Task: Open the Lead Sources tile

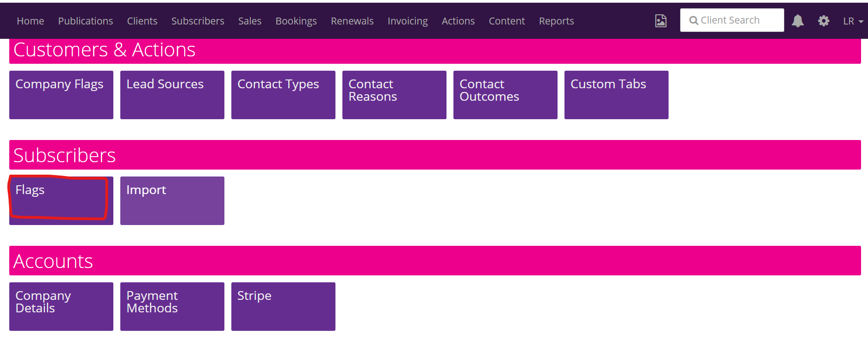Action: (172, 95)
